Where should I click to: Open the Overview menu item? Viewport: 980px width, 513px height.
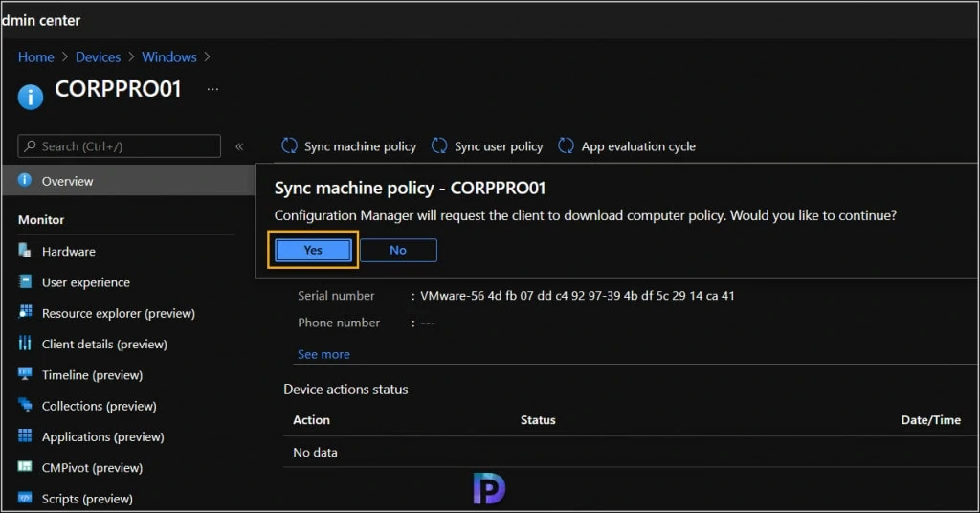click(128, 181)
